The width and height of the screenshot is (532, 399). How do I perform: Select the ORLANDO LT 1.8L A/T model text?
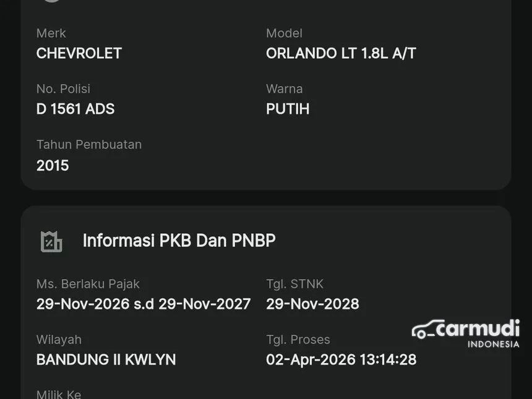click(341, 53)
